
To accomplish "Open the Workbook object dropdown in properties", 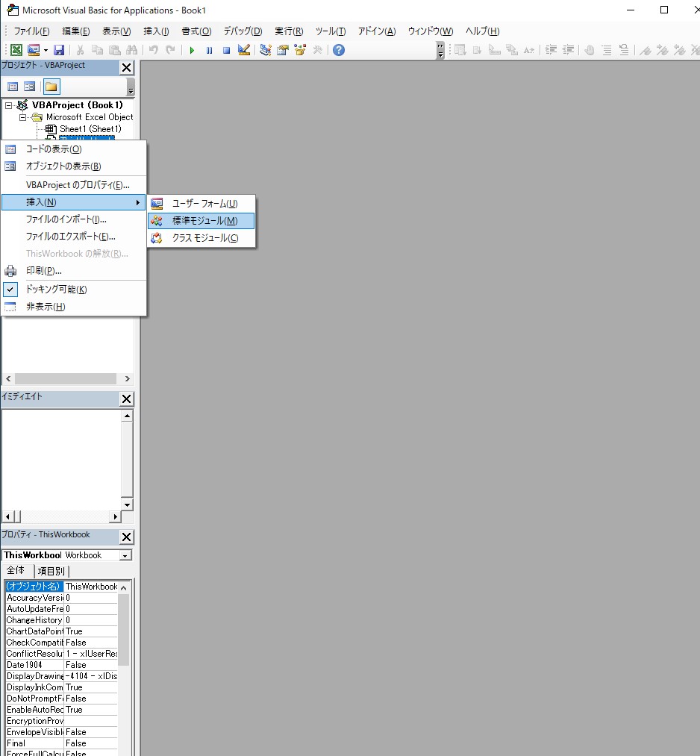I will coord(125,555).
